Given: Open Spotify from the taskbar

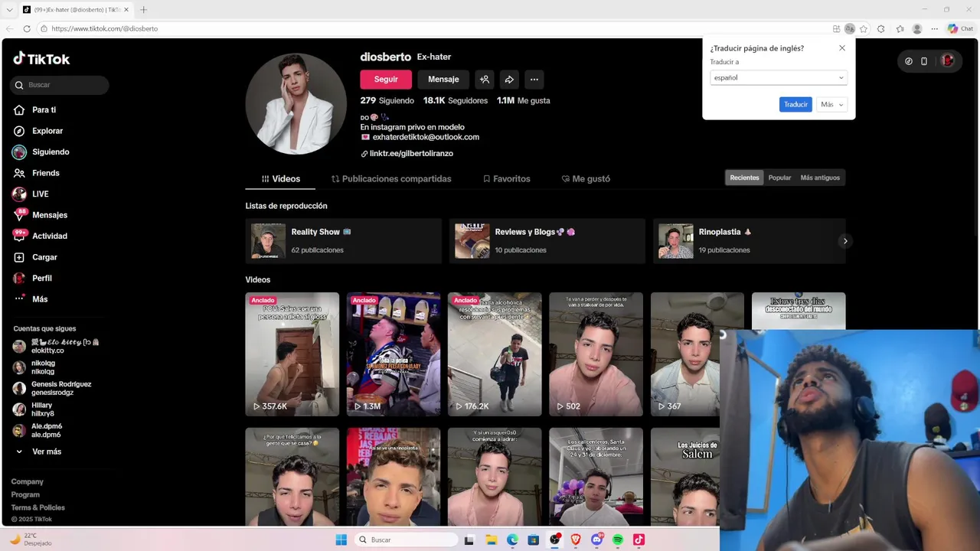Looking at the screenshot, I should pos(618,540).
